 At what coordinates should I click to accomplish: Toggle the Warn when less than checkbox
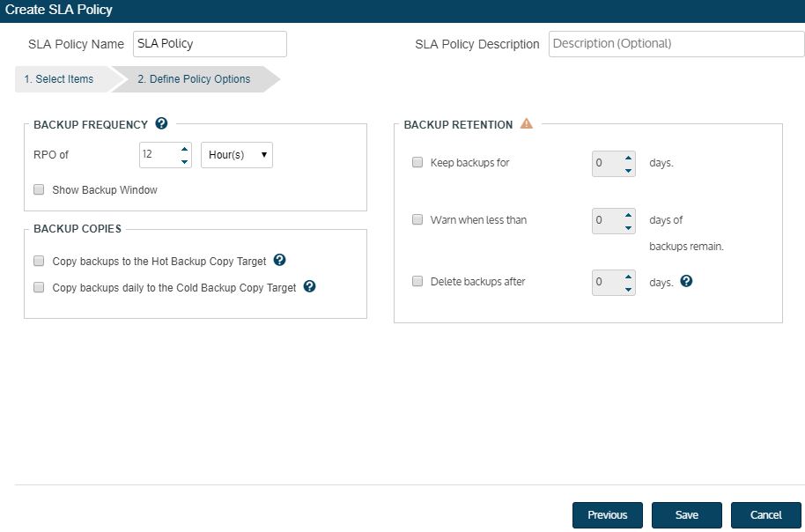417,219
